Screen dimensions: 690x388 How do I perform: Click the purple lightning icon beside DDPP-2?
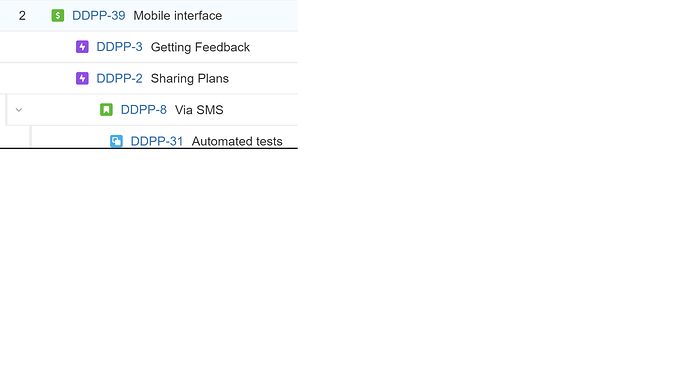point(82,78)
